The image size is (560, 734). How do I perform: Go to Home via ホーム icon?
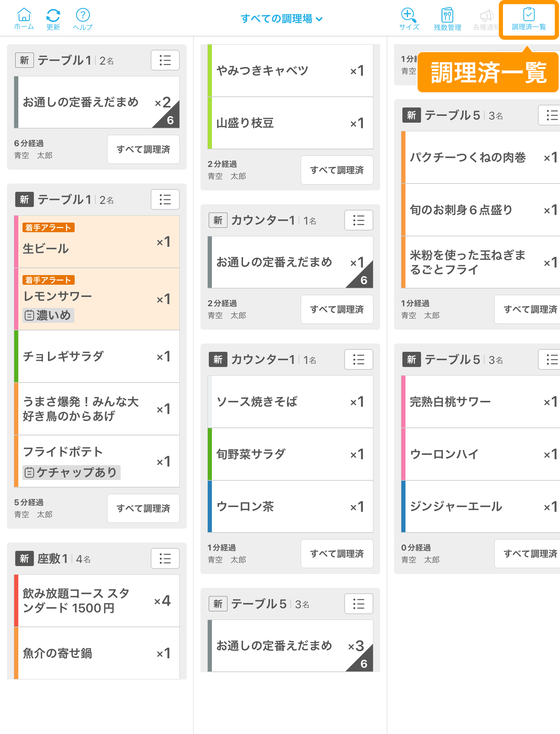tap(24, 19)
